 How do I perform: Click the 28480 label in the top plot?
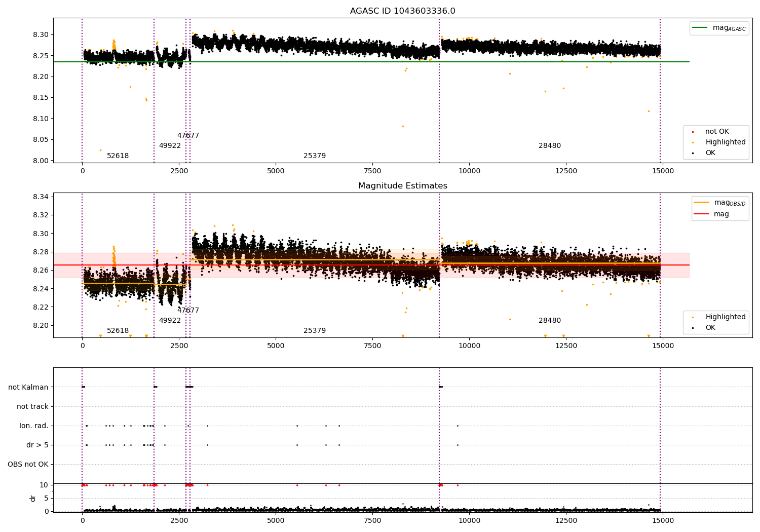(550, 146)
